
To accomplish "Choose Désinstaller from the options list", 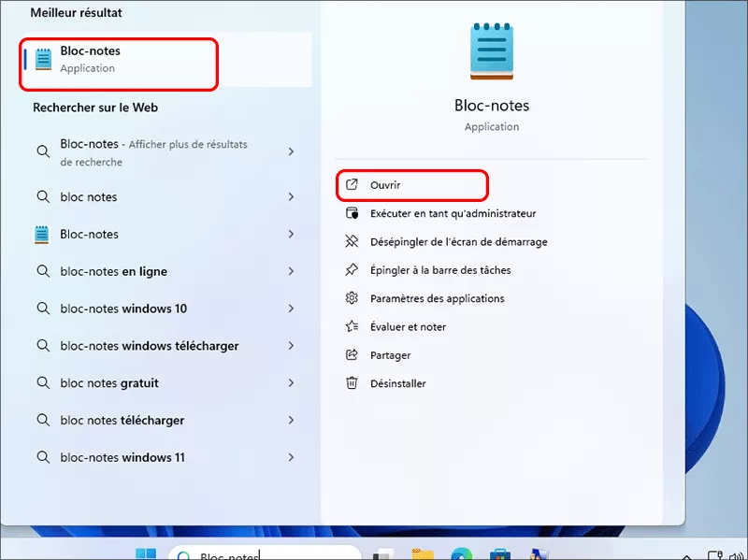I will (x=400, y=382).
